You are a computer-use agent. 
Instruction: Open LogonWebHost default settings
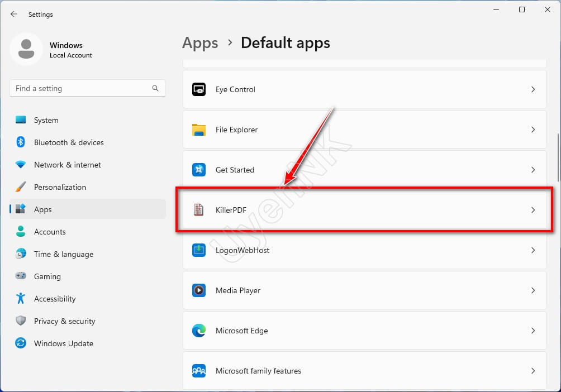click(x=364, y=250)
